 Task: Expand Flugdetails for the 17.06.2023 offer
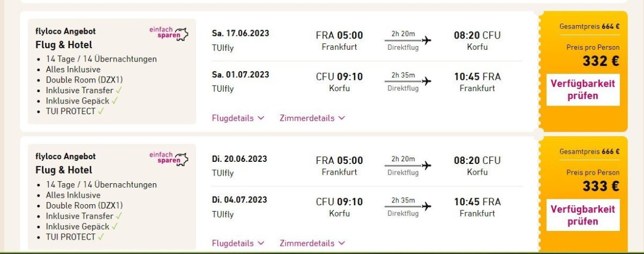click(x=238, y=118)
